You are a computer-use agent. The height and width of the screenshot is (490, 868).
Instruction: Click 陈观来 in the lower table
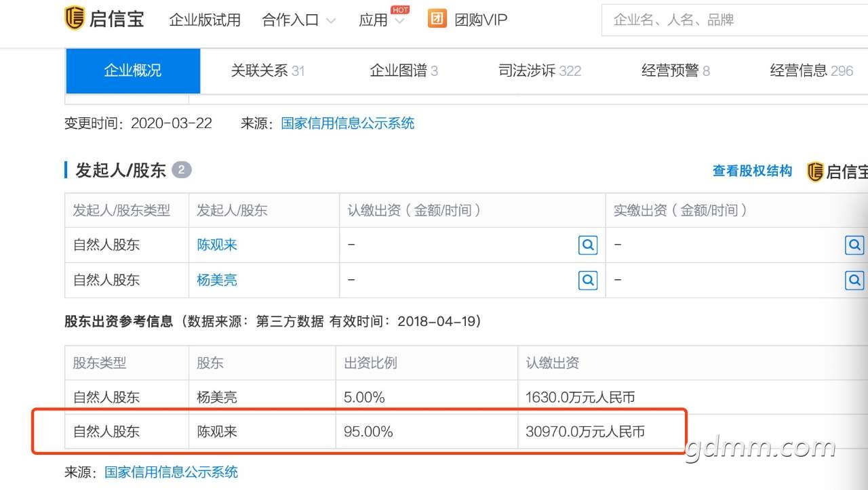tap(217, 431)
